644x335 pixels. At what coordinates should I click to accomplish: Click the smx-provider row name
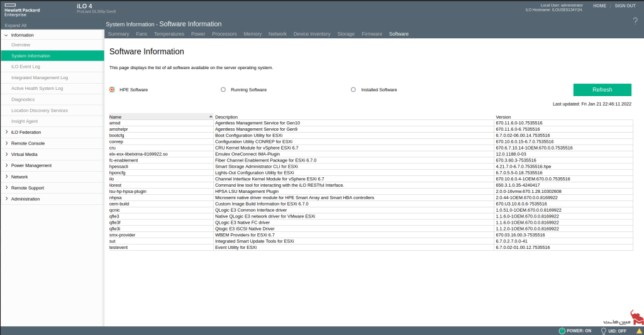122,235
